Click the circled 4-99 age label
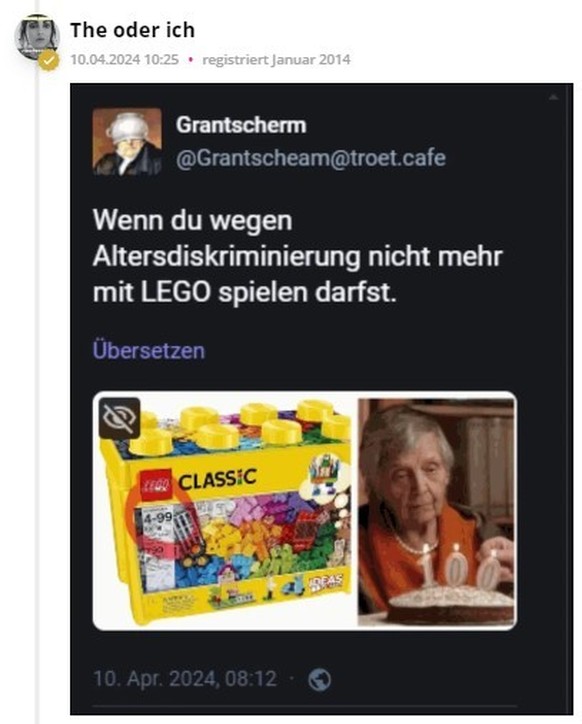The image size is (582, 724). (x=157, y=518)
